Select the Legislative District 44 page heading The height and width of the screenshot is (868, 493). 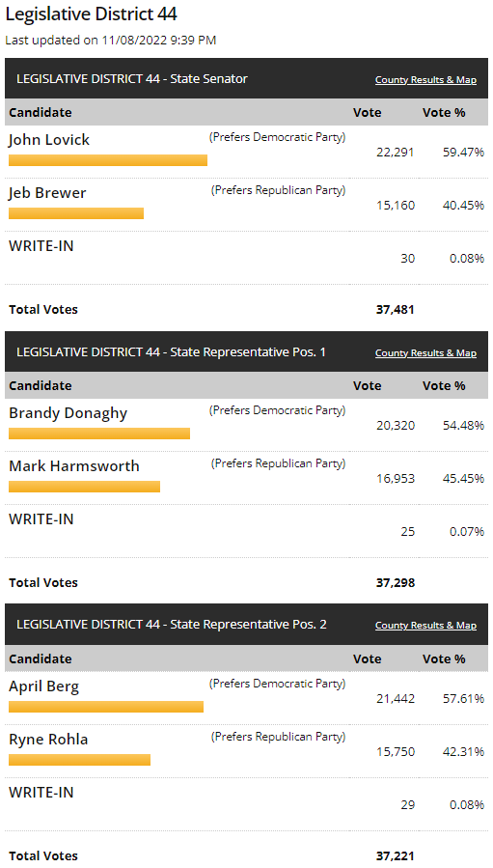92,14
